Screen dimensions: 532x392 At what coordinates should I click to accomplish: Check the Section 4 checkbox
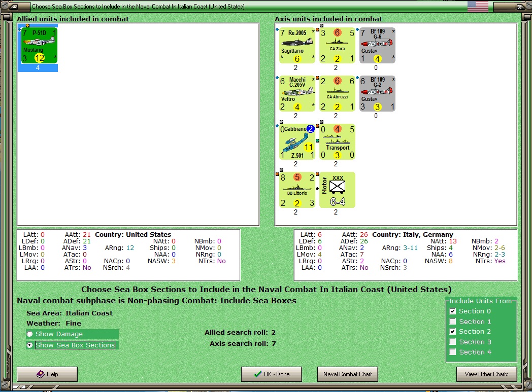tap(453, 352)
